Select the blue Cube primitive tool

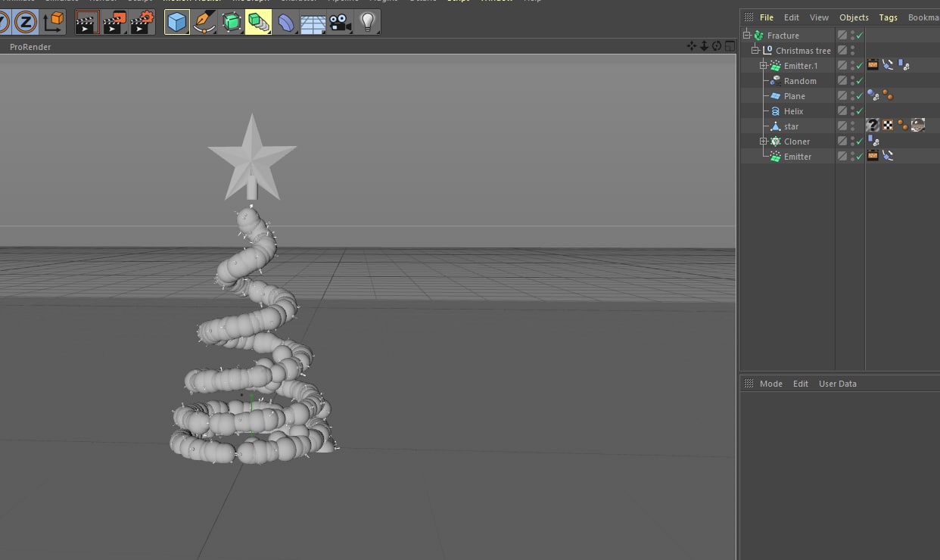click(177, 22)
